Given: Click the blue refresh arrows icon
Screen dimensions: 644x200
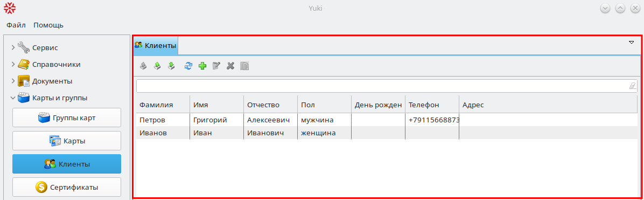Looking at the screenshot, I should pos(188,66).
